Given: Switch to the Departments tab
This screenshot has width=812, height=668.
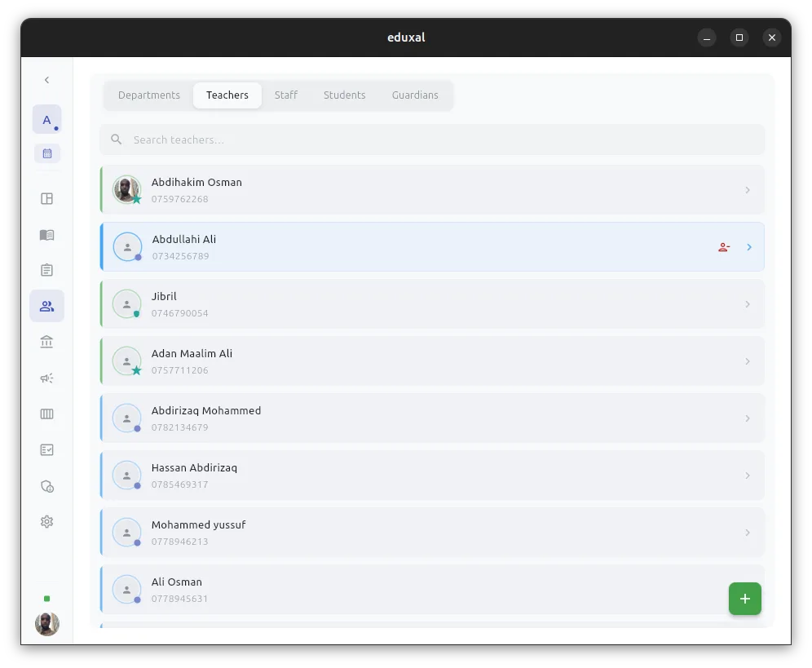Looking at the screenshot, I should click(x=149, y=95).
